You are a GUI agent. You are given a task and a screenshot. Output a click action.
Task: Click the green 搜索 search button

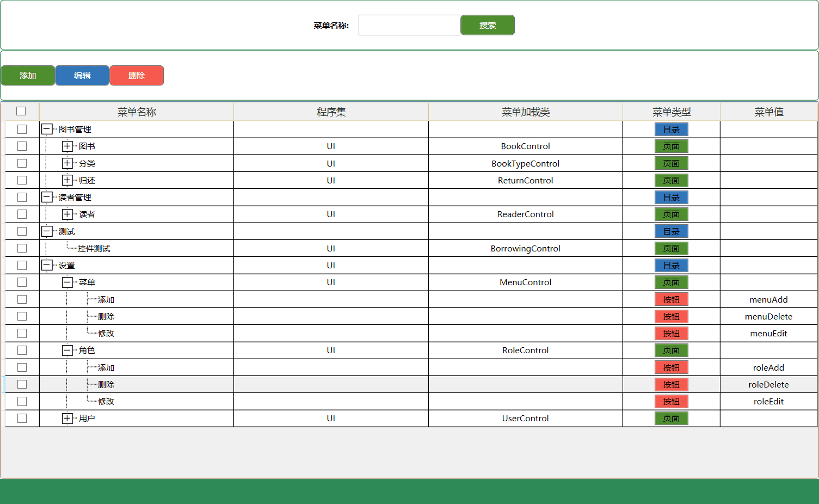tap(487, 25)
